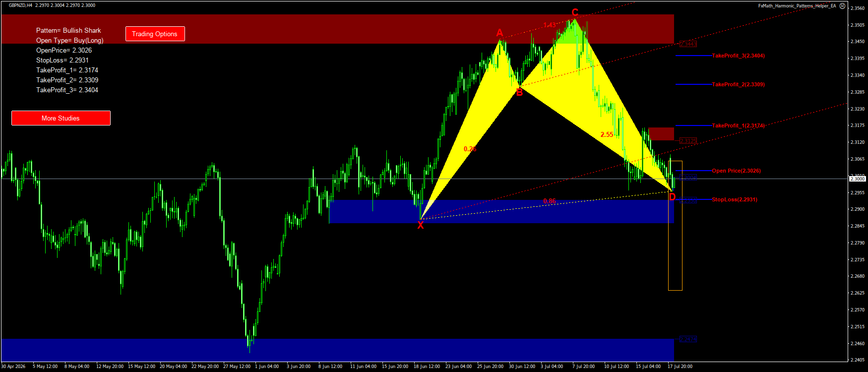
Task: Select the 'Pattern= Bullish Shark' text
Action: coord(68,30)
